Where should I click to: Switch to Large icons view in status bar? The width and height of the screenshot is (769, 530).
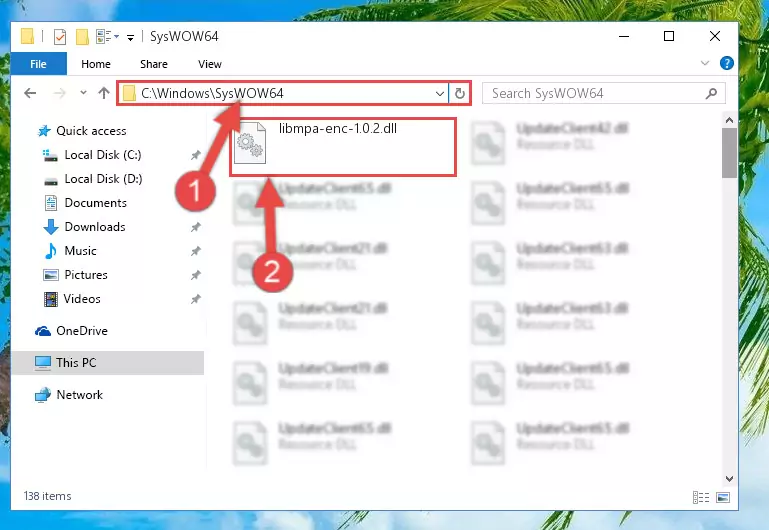coord(723,497)
